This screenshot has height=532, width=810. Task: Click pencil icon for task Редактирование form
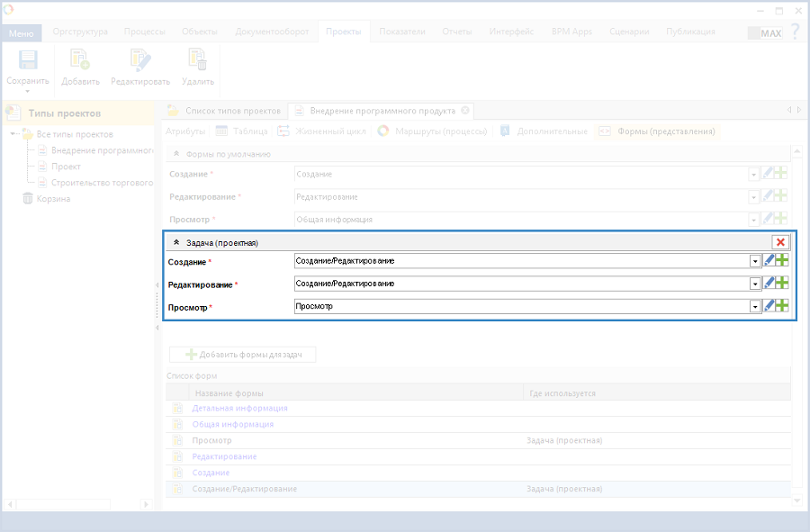(x=768, y=284)
